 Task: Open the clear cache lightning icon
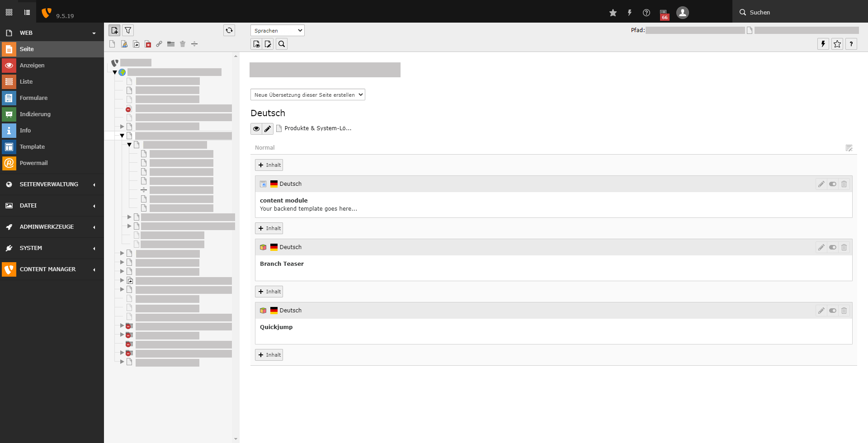(x=630, y=13)
